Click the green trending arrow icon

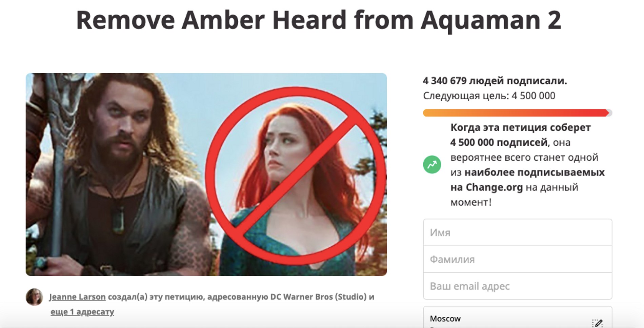click(x=432, y=165)
